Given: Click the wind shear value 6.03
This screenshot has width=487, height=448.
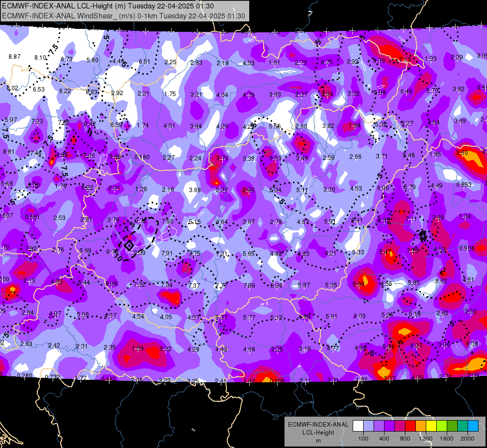Looking at the screenshot, I should [x=359, y=316].
